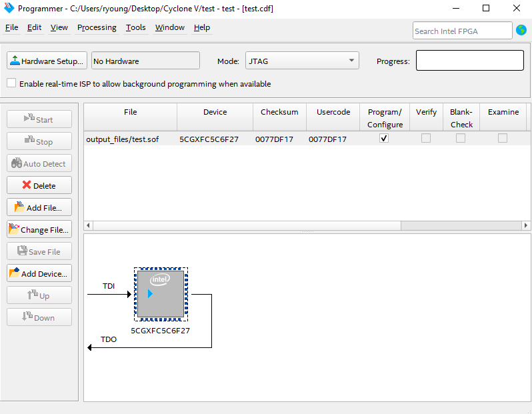Click the Add Device button
Image resolution: width=532 pixels, height=414 pixels.
[39, 273]
